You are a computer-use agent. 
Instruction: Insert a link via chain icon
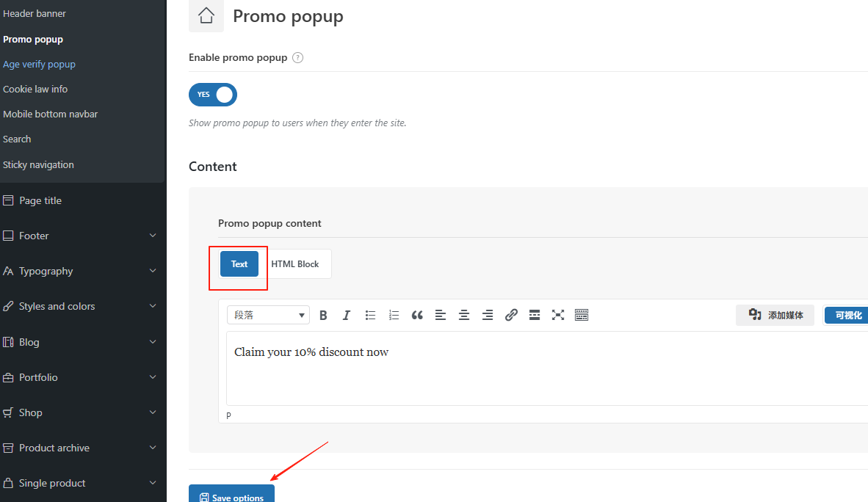511,315
